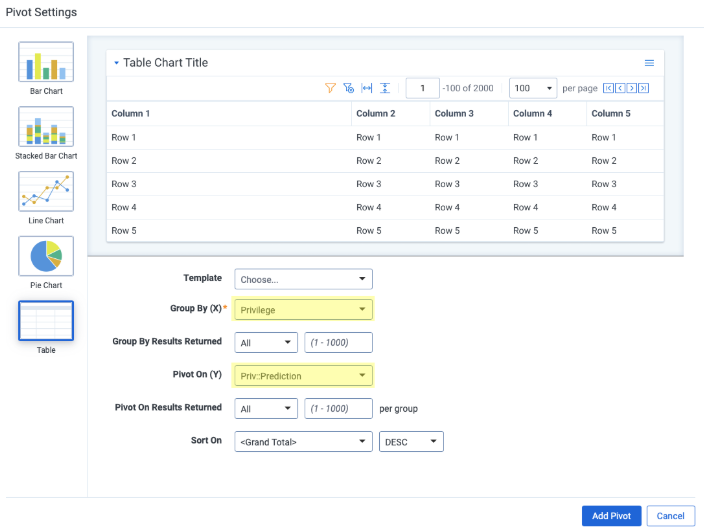Image resolution: width=704 pixels, height=530 pixels.
Task: Open the Group By (X) Privilege dropdown
Action: pos(304,309)
